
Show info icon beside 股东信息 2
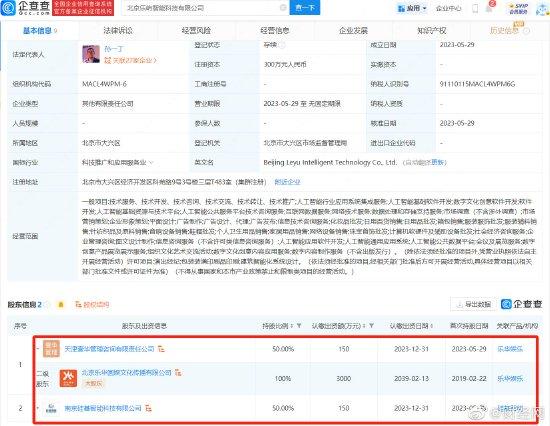47,305
